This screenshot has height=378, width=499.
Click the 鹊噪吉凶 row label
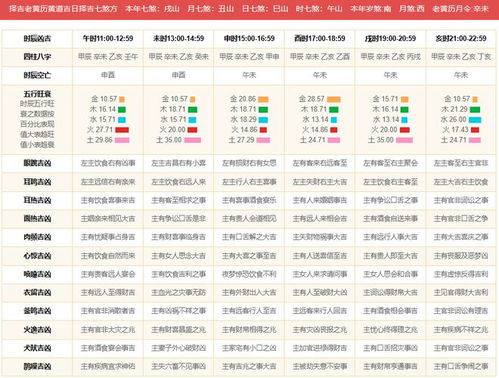point(37,367)
